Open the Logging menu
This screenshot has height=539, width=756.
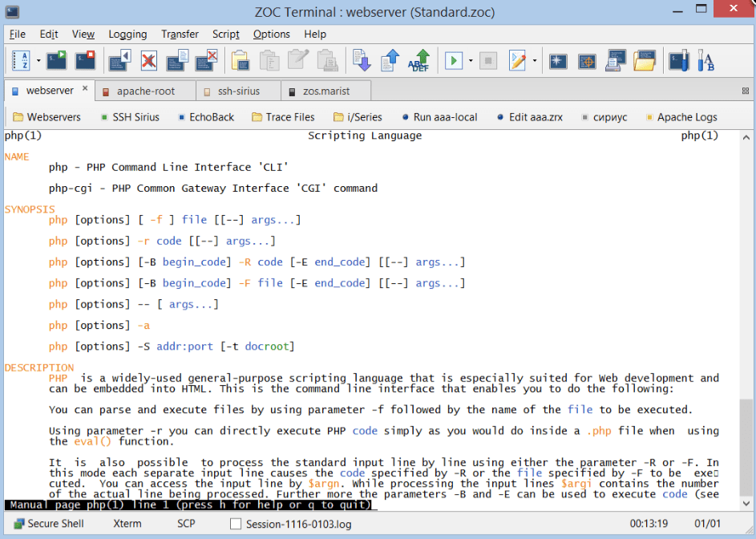tap(127, 34)
